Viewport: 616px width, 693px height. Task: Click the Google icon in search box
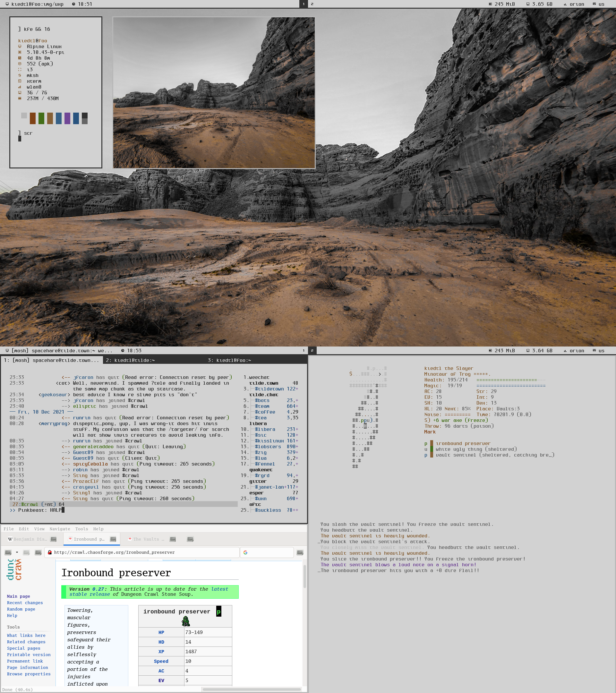click(245, 552)
